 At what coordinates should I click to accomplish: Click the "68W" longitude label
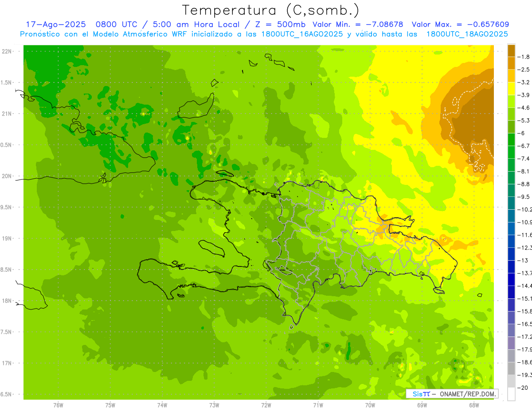(474, 405)
